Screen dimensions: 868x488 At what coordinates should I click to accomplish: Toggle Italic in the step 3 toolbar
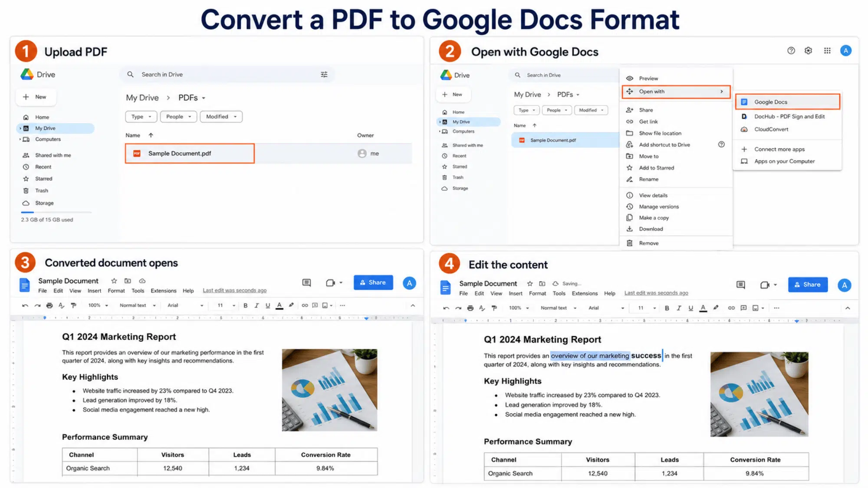[x=256, y=306]
